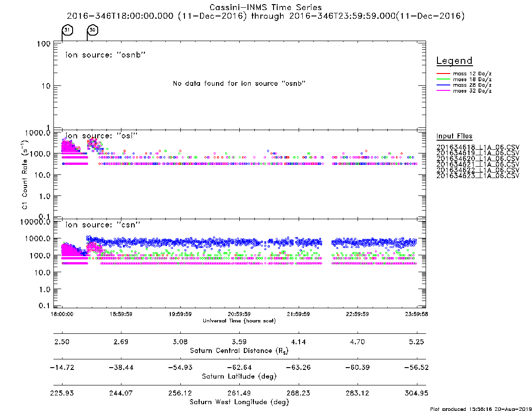The height and width of the screenshot is (411, 532).
Task: Click the octagonal marker labeled 31
Action: pyautogui.click(x=68, y=30)
